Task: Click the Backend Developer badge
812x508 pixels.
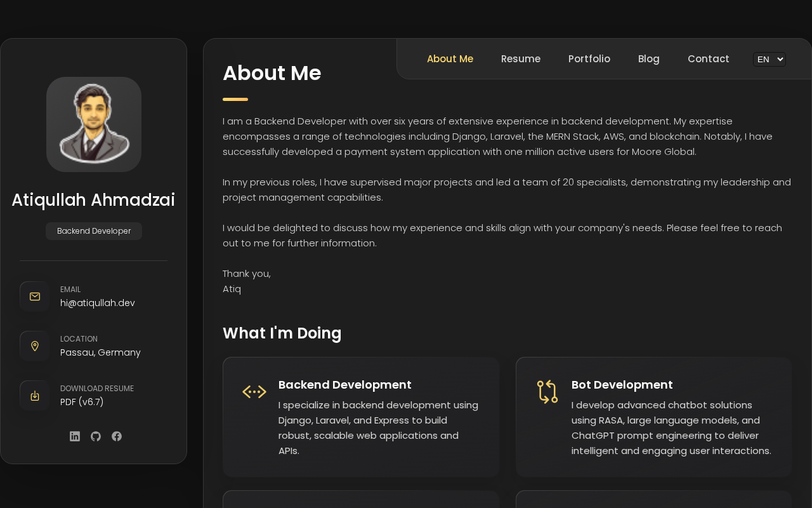Action: (x=94, y=231)
